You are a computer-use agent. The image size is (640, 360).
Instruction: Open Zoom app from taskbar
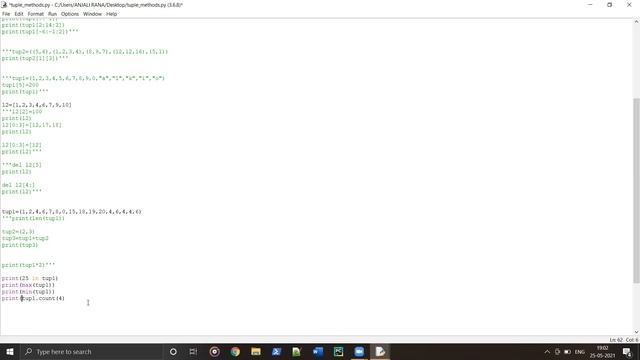pyautogui.click(x=359, y=351)
